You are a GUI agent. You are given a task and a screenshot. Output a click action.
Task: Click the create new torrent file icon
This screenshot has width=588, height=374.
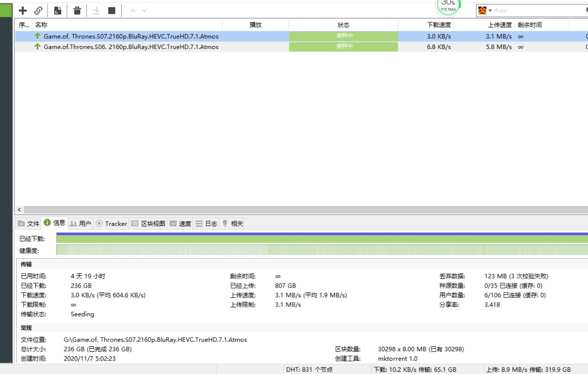tap(58, 10)
